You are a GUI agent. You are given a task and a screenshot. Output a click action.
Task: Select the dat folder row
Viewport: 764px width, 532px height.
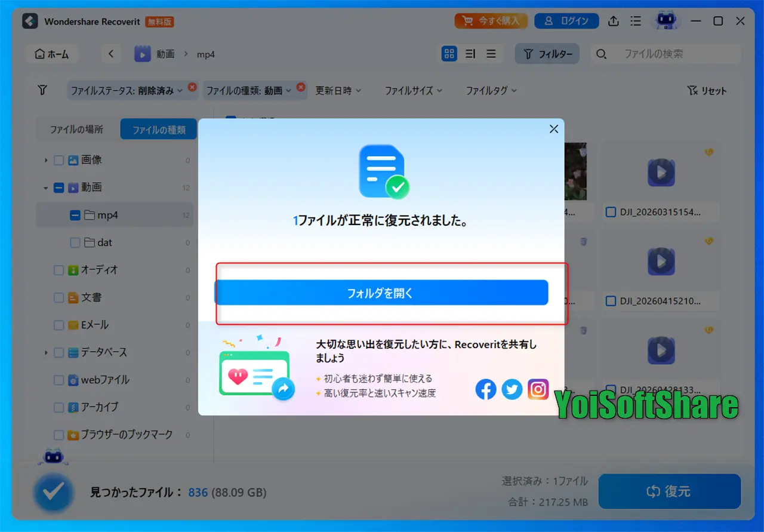click(x=115, y=242)
